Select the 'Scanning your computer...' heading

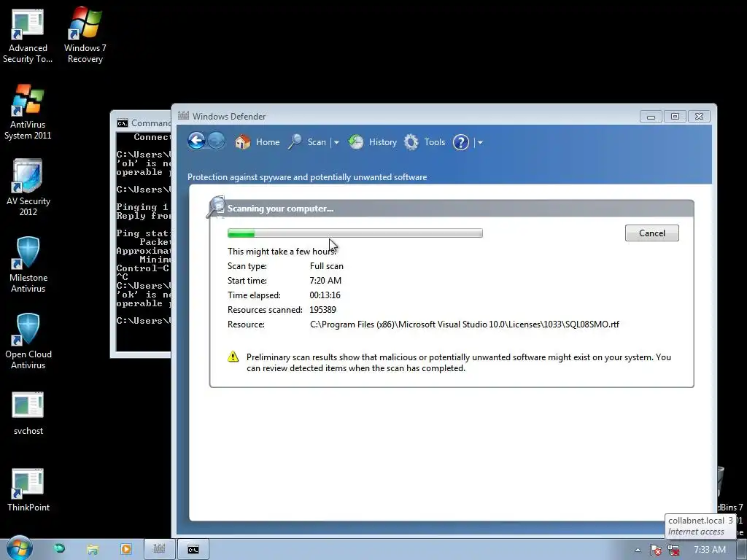point(280,208)
